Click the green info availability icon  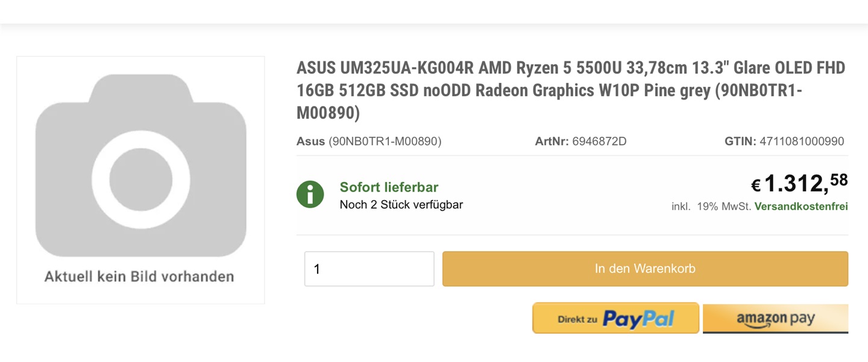pyautogui.click(x=310, y=195)
